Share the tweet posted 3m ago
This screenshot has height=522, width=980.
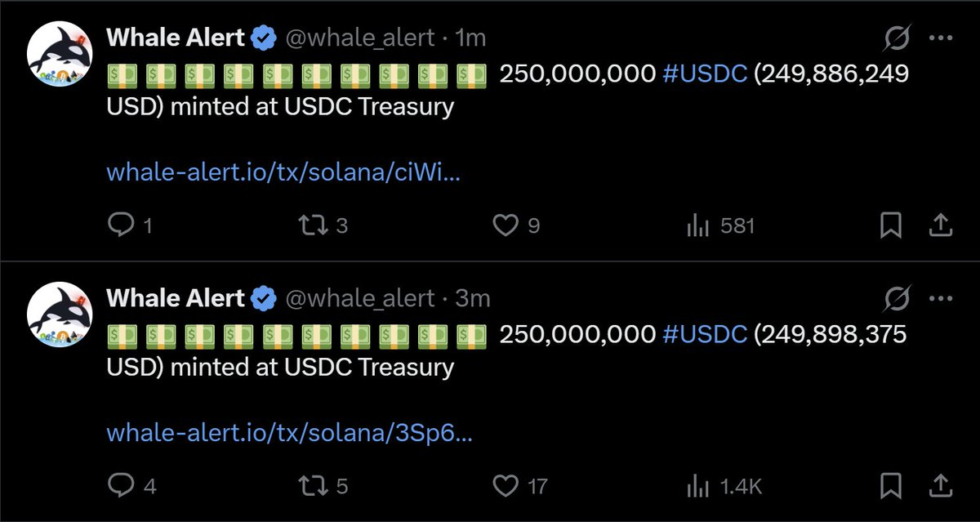940,486
